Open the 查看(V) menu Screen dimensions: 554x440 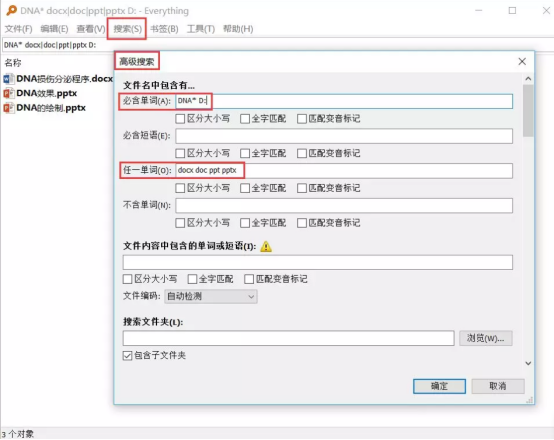(x=91, y=29)
